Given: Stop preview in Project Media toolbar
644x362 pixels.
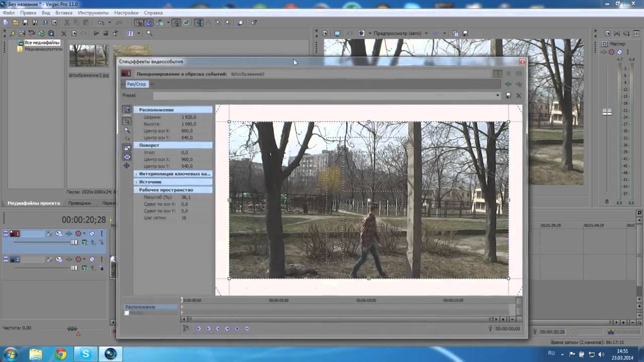Looking at the screenshot, I should point(106,33).
